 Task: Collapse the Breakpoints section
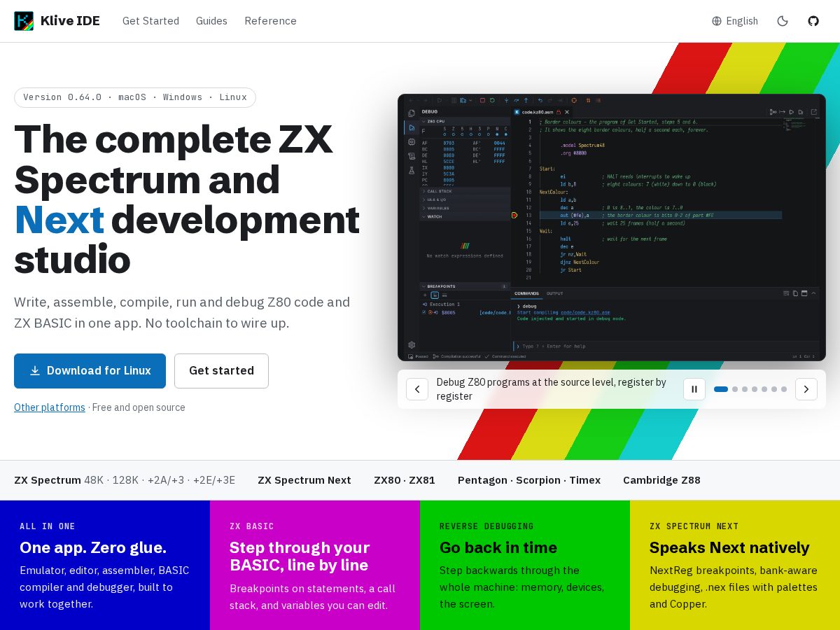[x=465, y=286]
